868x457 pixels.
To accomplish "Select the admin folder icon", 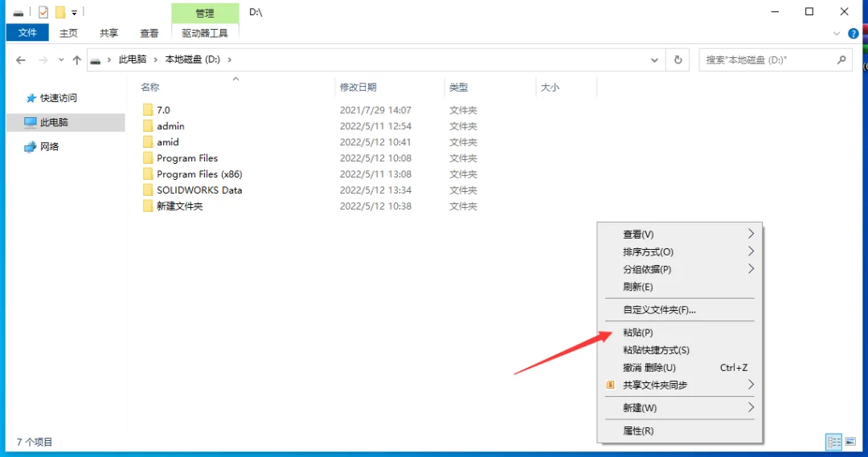I will pos(148,125).
